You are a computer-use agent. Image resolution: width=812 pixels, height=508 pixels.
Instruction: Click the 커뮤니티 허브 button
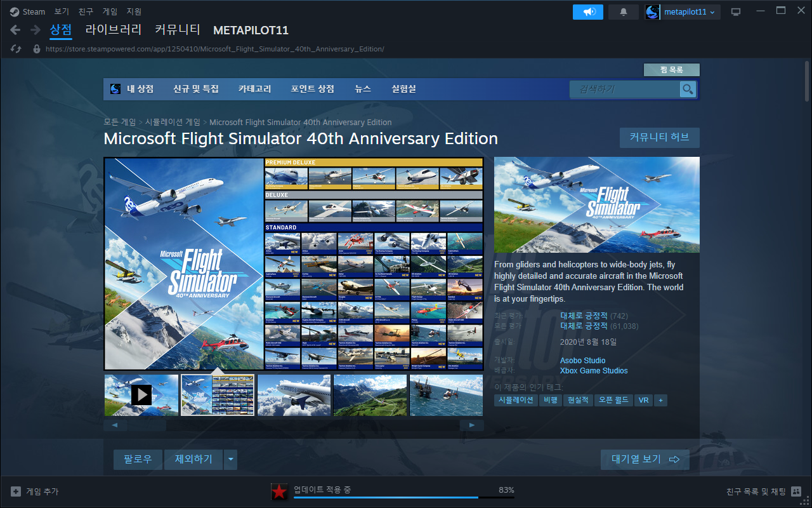click(x=659, y=137)
